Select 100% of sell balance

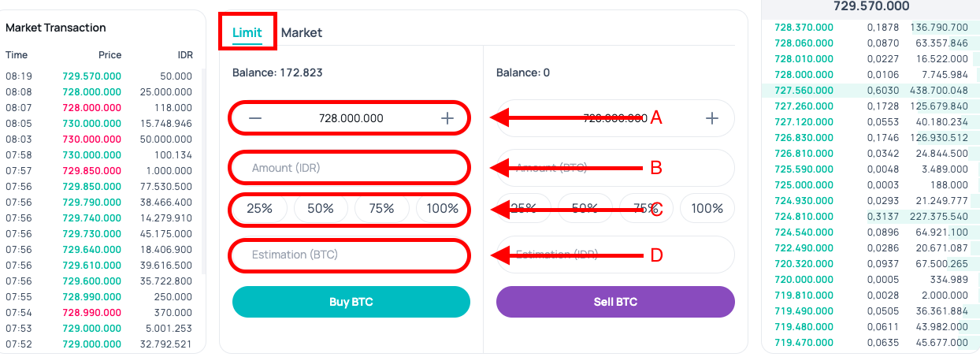click(x=707, y=209)
